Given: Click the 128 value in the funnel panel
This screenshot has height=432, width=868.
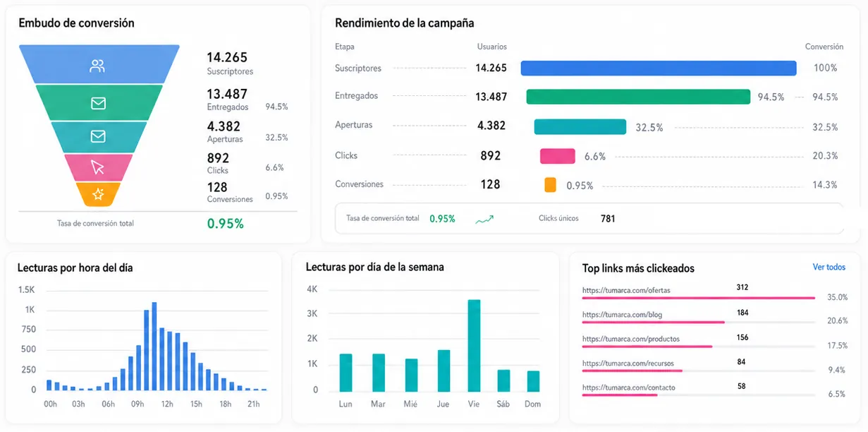Looking at the screenshot, I should 217,187.
